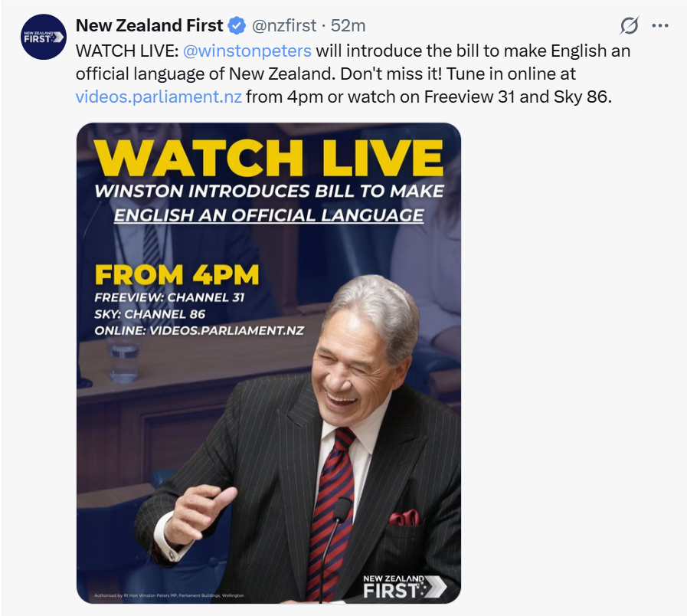
Task: Click the authorisation fine print on poster
Action: pos(169,595)
